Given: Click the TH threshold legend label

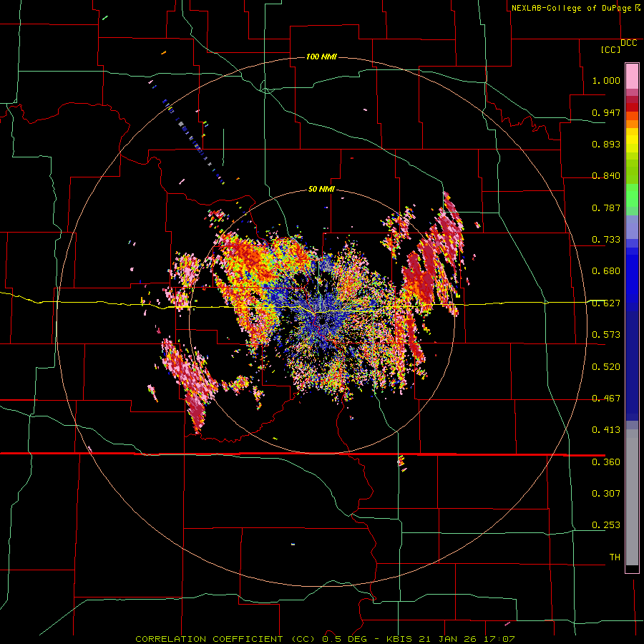Looking at the screenshot, I should tap(615, 557).
